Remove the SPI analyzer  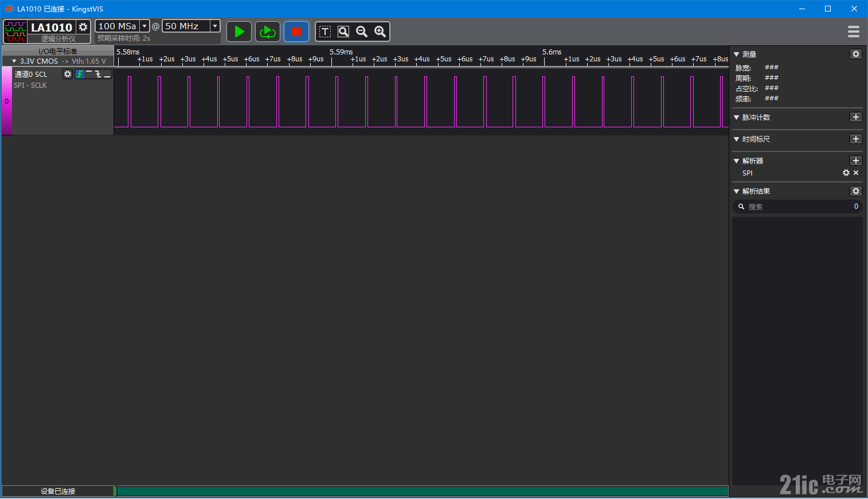click(856, 173)
